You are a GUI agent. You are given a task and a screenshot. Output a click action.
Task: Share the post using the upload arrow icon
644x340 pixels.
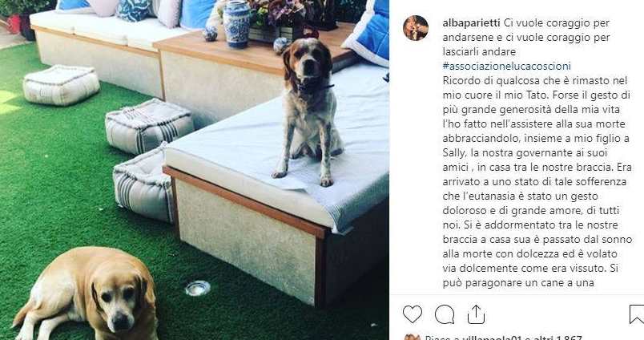(x=477, y=314)
